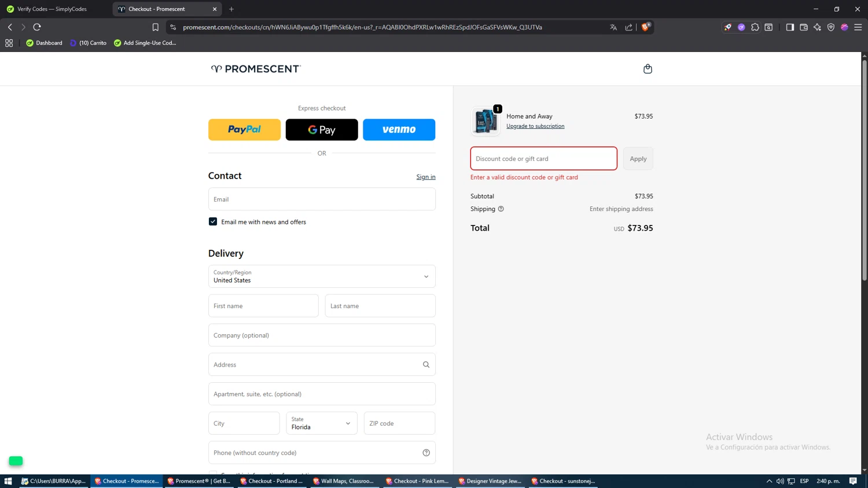This screenshot has height=488, width=868.
Task: Click the City input field
Action: coord(244,423)
